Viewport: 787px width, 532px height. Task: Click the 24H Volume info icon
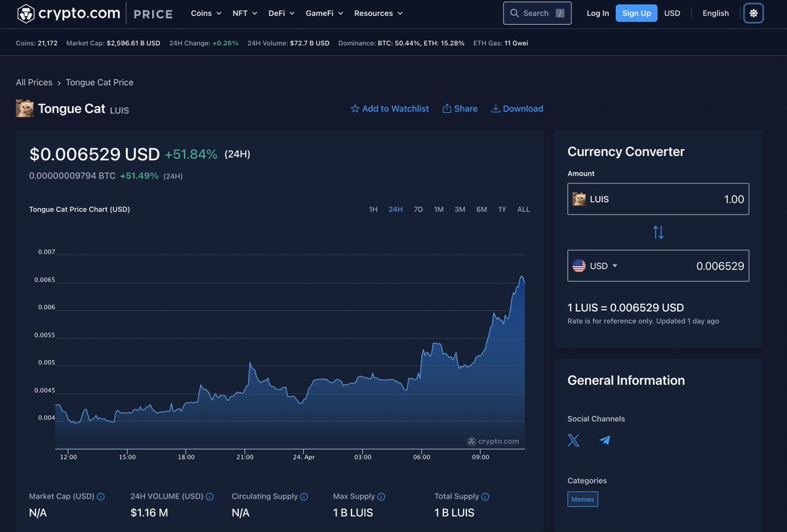[x=209, y=497]
